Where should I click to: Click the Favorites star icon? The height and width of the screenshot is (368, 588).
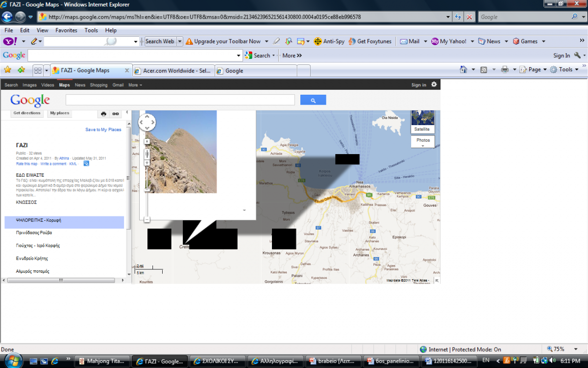point(7,70)
